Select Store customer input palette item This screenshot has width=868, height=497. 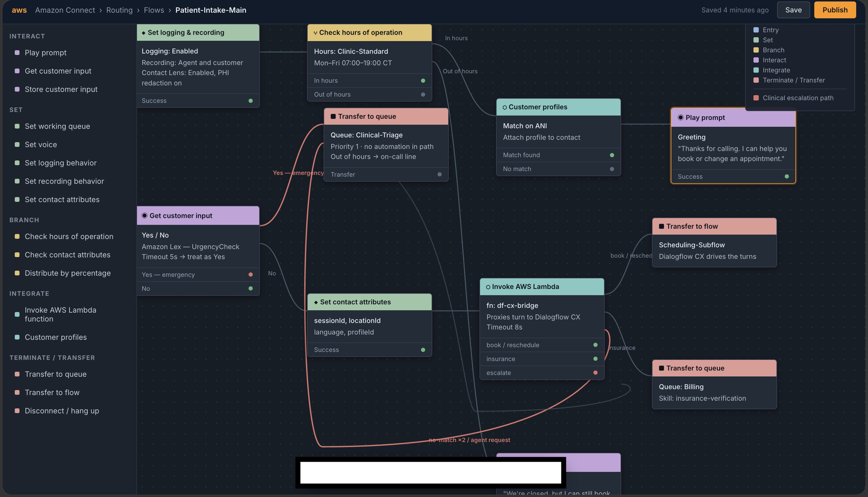61,89
